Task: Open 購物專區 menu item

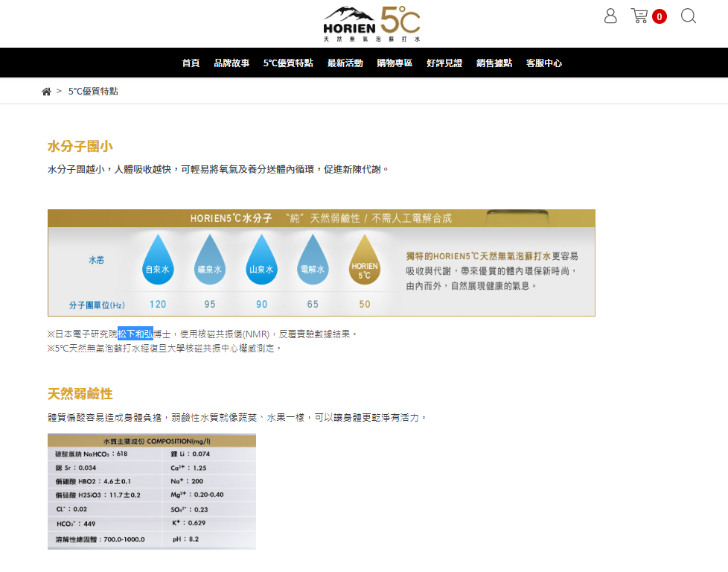Action: click(395, 63)
